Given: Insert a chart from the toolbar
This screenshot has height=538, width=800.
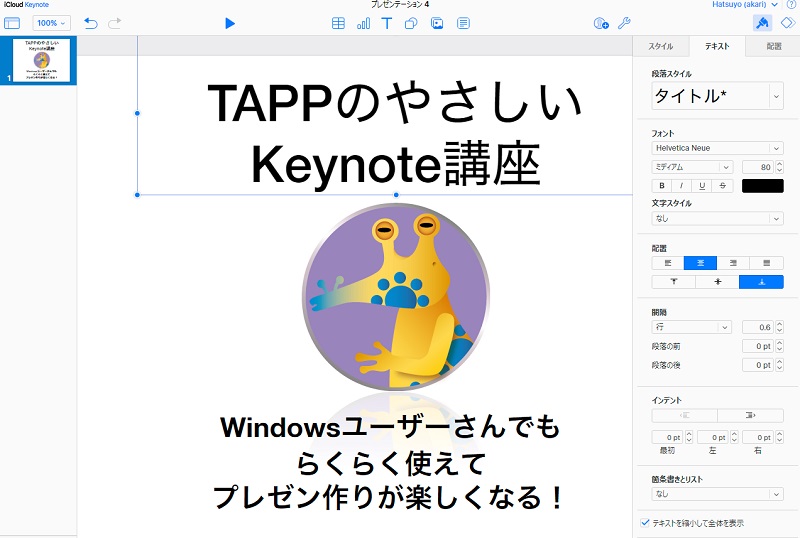Looking at the screenshot, I should coord(362,23).
